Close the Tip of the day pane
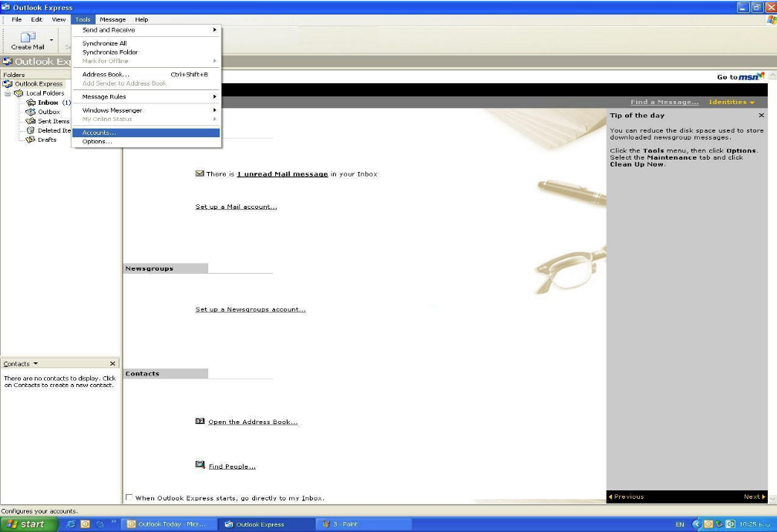 click(x=761, y=115)
